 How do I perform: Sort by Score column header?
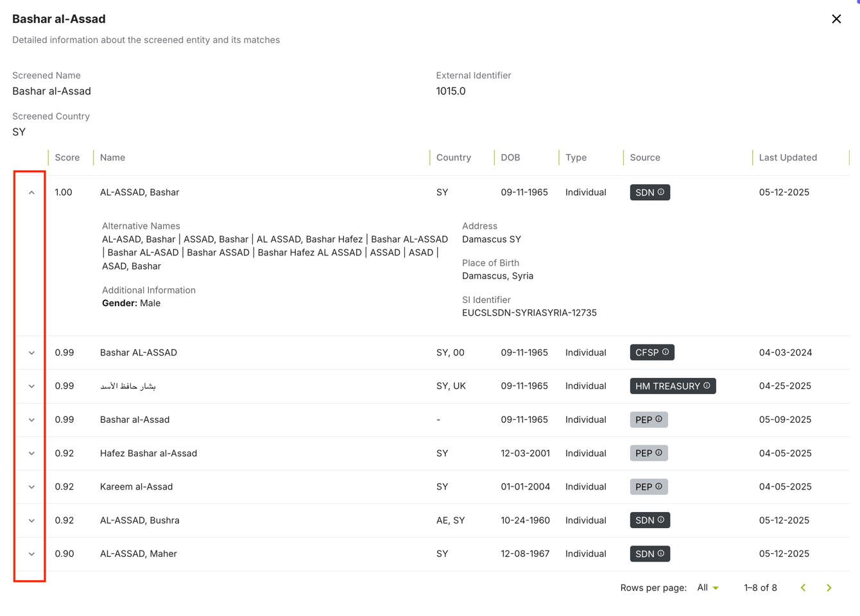click(x=67, y=158)
